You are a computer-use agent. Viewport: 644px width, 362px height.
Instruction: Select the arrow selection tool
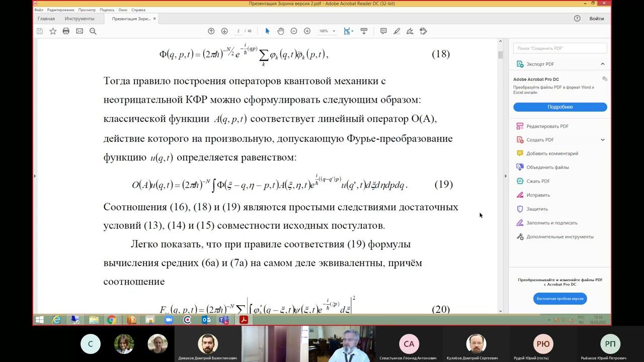267,31
